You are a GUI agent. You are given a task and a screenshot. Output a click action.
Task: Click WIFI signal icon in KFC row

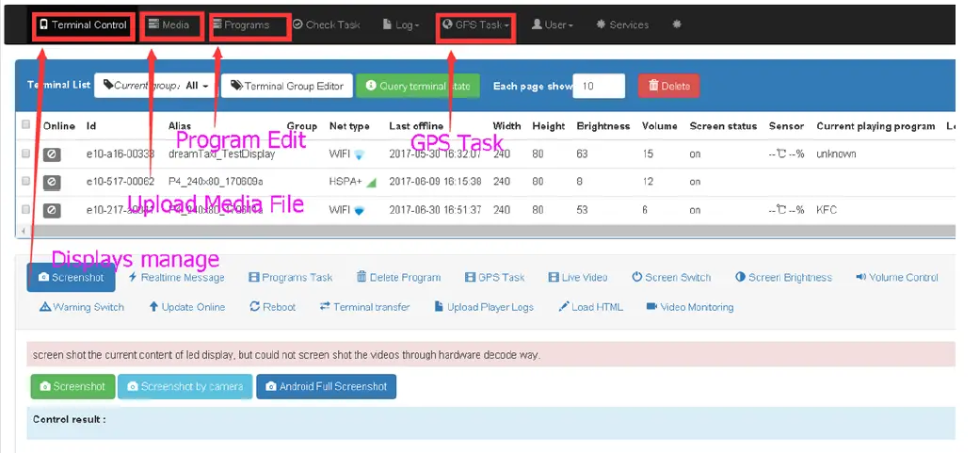tap(359, 211)
